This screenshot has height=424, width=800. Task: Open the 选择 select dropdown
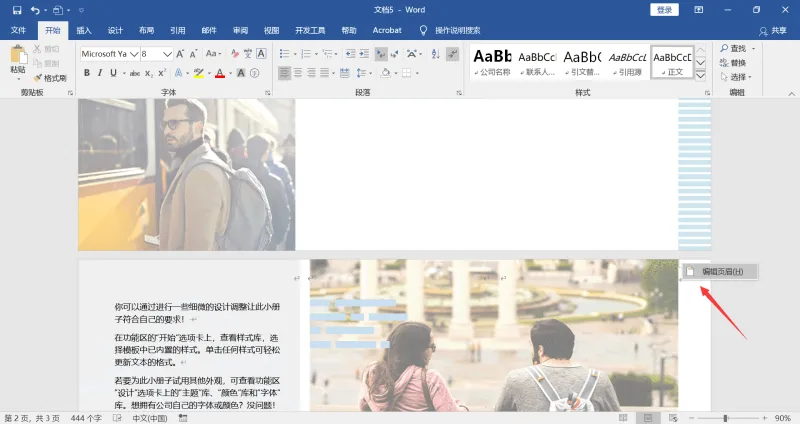pyautogui.click(x=736, y=77)
